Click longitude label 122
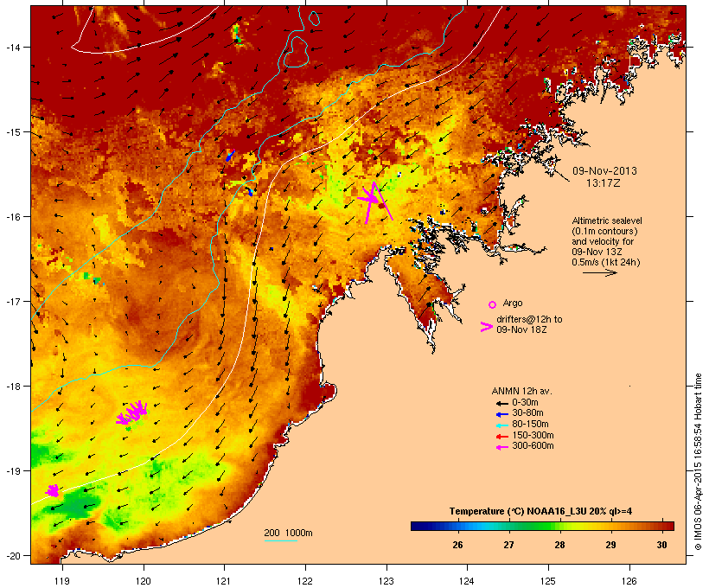 [305, 581]
